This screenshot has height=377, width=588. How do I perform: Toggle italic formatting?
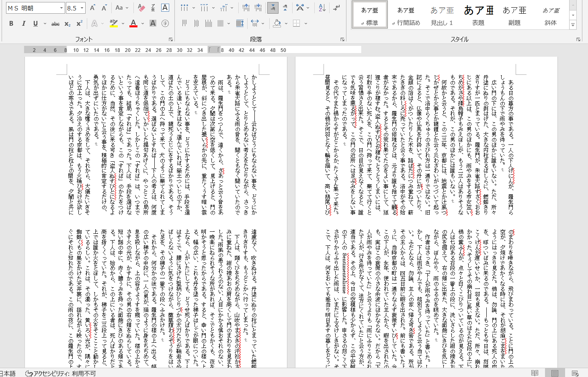point(23,23)
